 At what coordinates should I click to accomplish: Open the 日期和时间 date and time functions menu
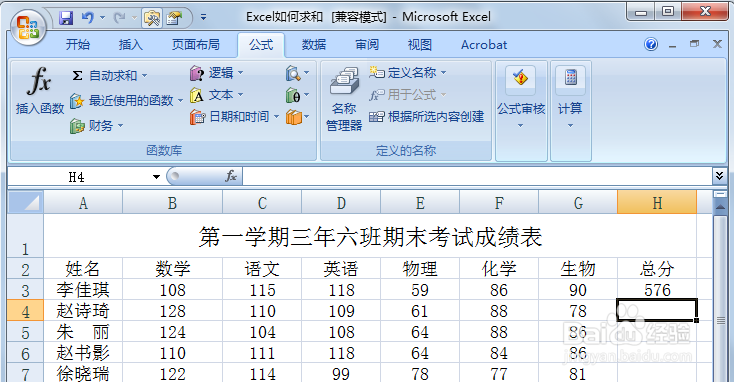235,117
